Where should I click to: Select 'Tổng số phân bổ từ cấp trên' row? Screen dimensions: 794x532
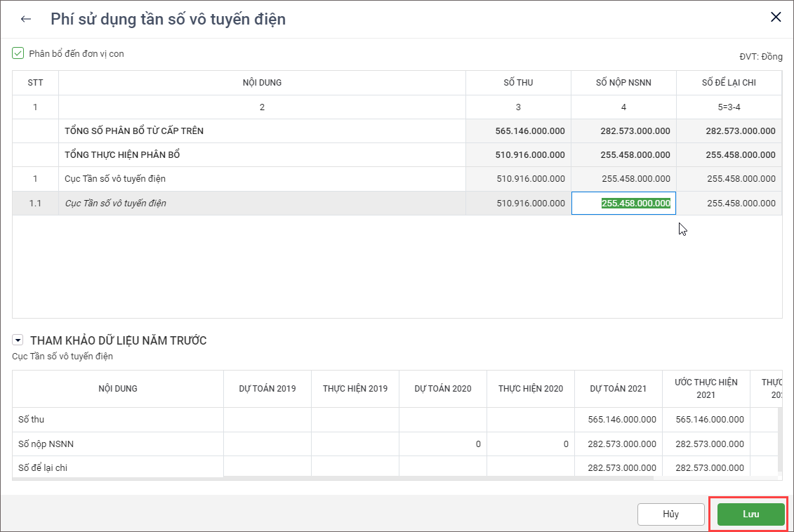(x=134, y=131)
